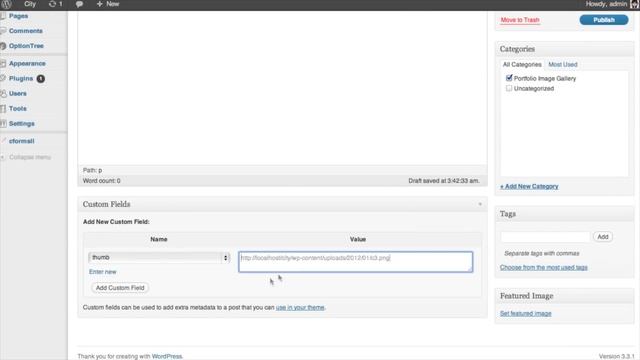This screenshot has height=360, width=640.
Task: Click the WordPress logo in admin bar
Action: (x=6, y=4)
